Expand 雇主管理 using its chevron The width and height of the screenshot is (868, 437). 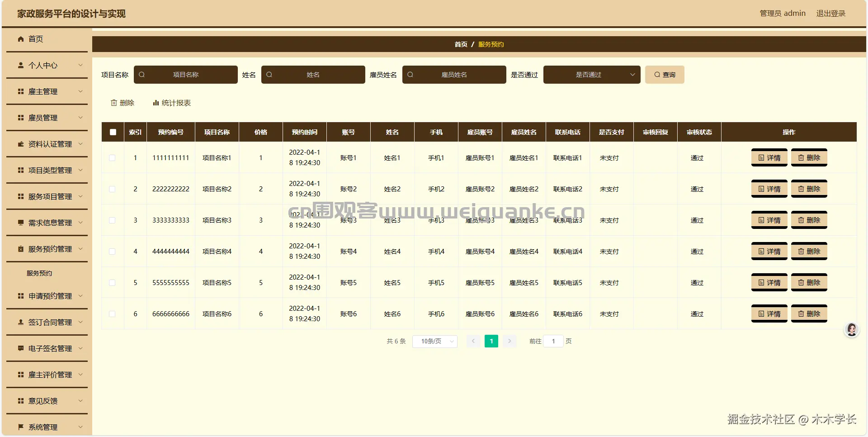click(80, 91)
